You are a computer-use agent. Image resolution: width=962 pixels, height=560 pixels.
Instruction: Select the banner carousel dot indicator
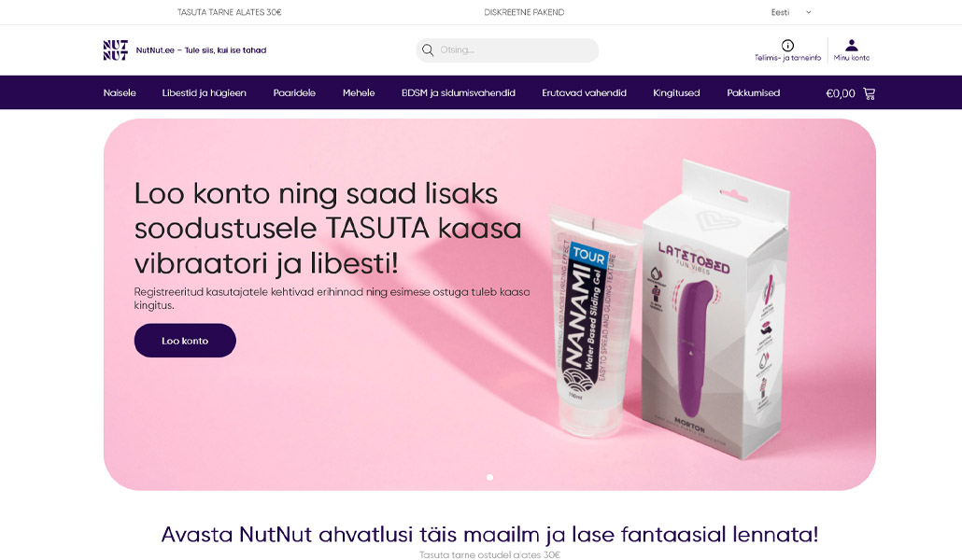tap(489, 477)
